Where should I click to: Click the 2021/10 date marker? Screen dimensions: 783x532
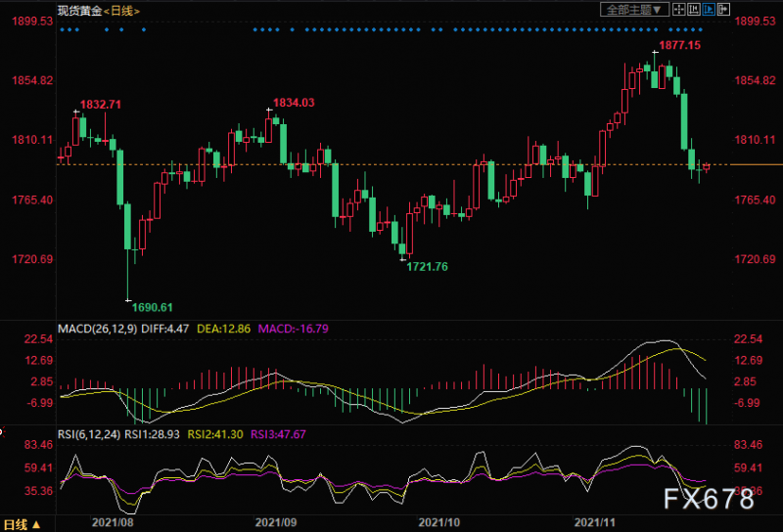click(x=438, y=522)
